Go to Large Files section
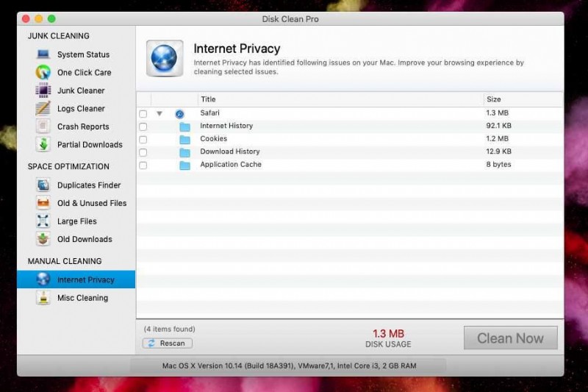 [x=77, y=221]
